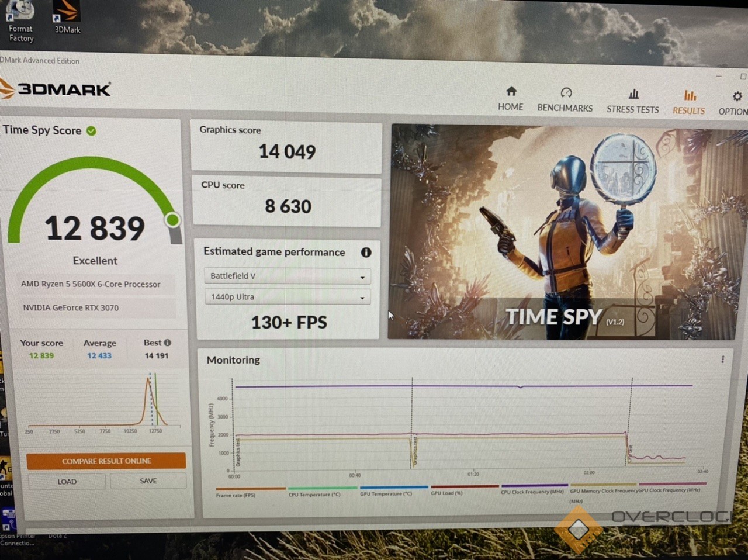Open the Format Factory desktop shortcut

tap(20, 22)
